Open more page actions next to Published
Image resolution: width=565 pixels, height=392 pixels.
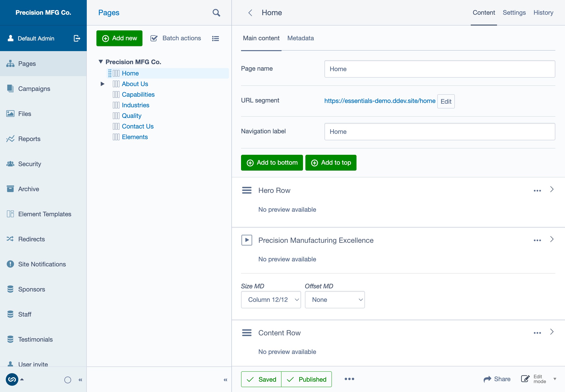pos(349,379)
